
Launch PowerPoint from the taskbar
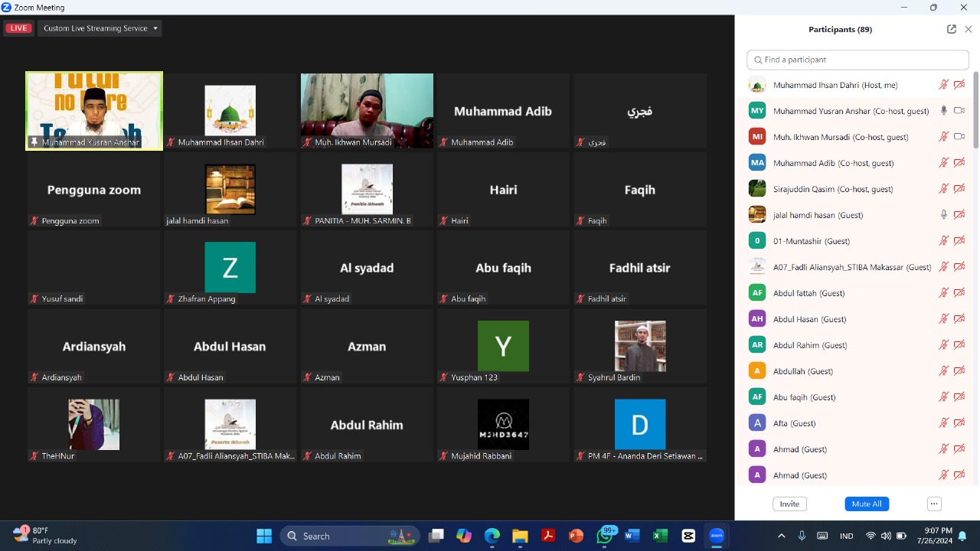(x=576, y=536)
